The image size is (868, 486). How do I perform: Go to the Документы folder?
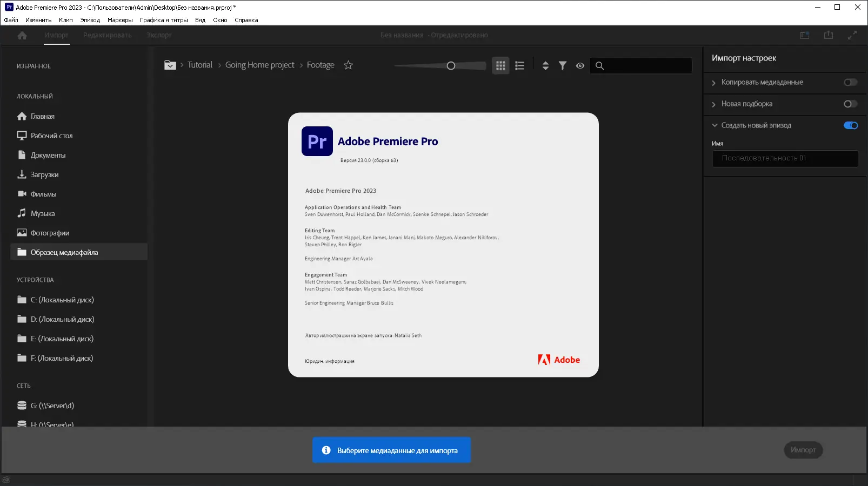coord(79,155)
